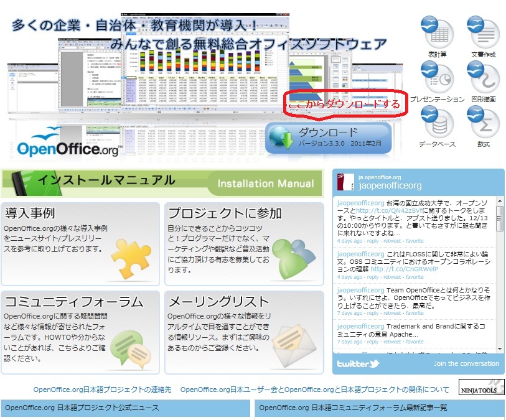Click the OpenOffice.org logo

[69, 143]
